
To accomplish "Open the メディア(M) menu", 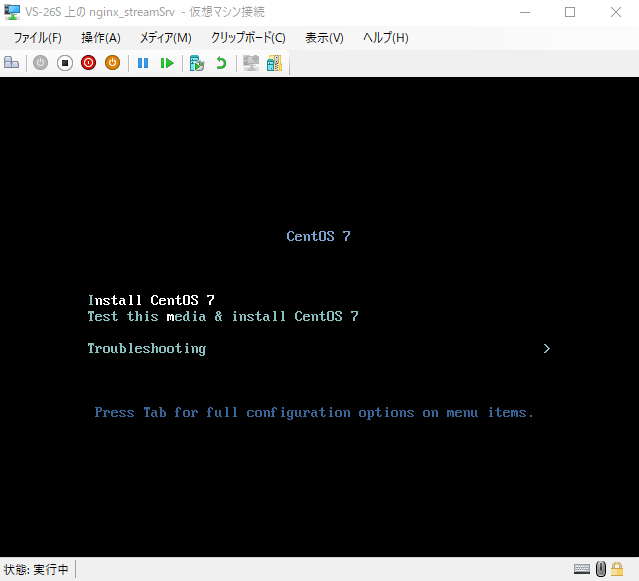I will pos(165,38).
